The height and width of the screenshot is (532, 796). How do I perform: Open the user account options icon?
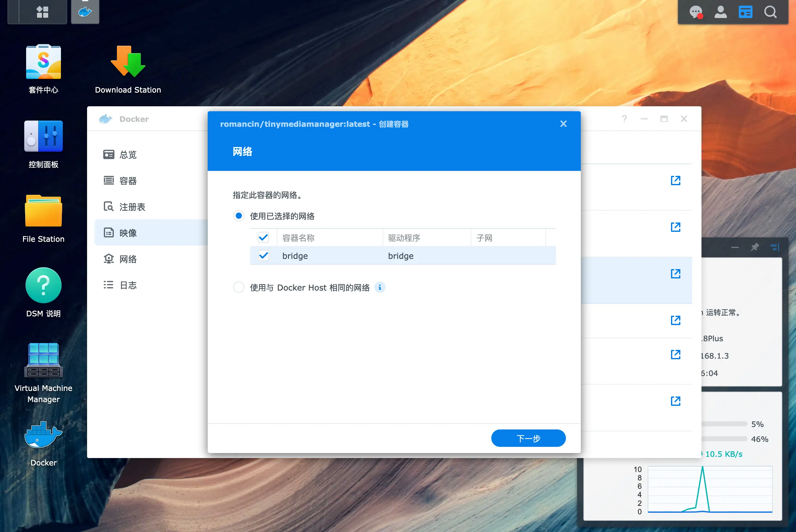[720, 12]
